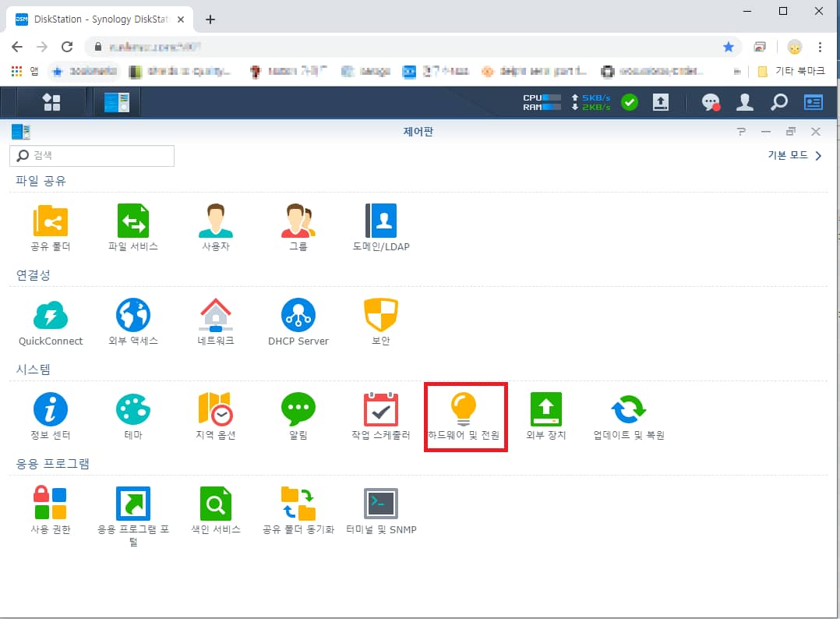Open 작업 스케줄러 task scheduler
840x619 pixels.
tap(380, 409)
